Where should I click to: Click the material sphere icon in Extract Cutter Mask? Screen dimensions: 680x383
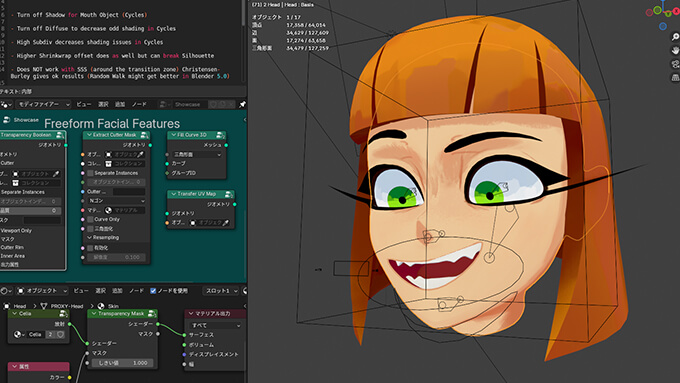108,210
